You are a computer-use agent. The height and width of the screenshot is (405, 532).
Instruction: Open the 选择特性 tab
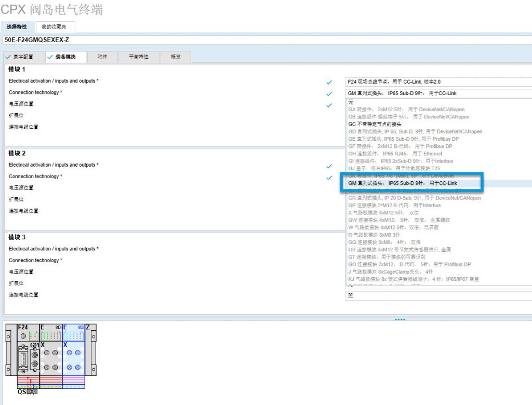click(17, 26)
